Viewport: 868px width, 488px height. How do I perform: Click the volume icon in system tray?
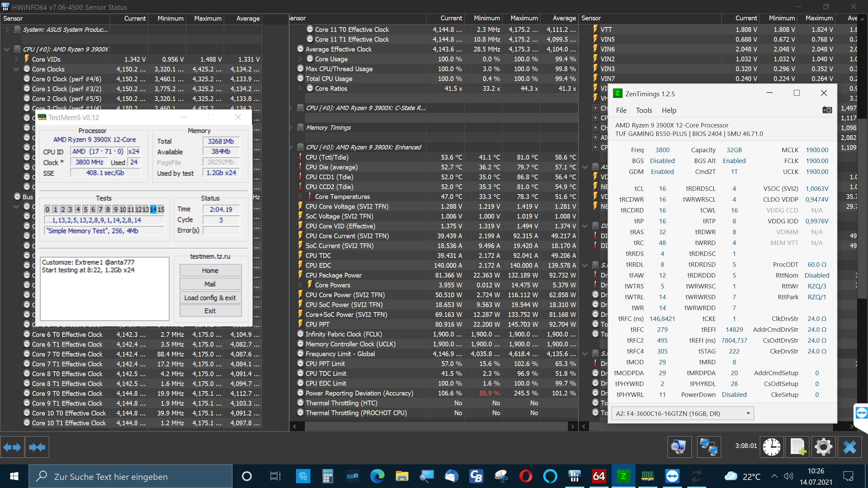789,476
